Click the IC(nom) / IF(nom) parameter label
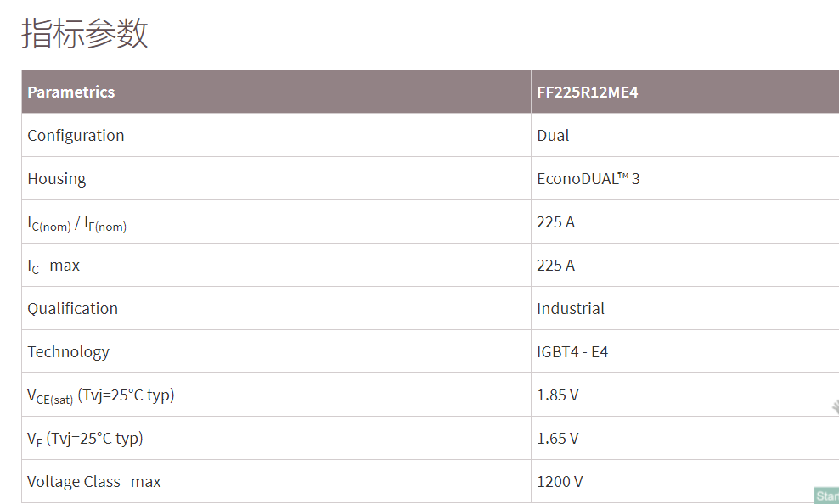Viewport: 839px width, 504px height. 76,223
